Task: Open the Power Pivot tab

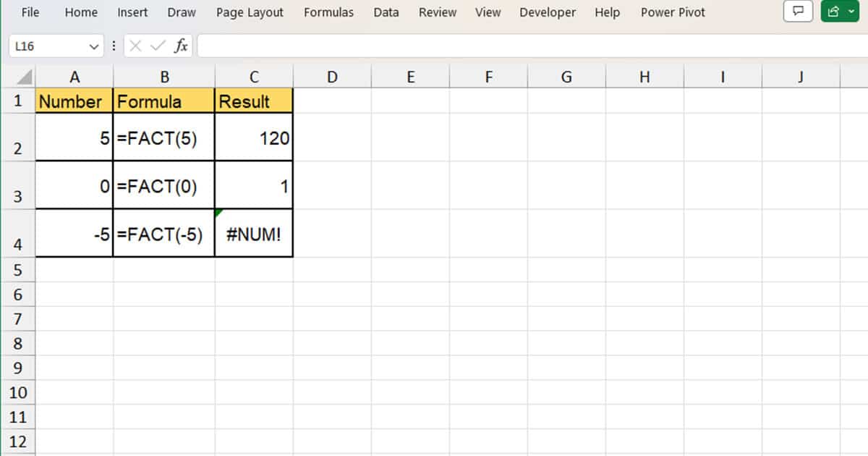Action: pyautogui.click(x=672, y=12)
